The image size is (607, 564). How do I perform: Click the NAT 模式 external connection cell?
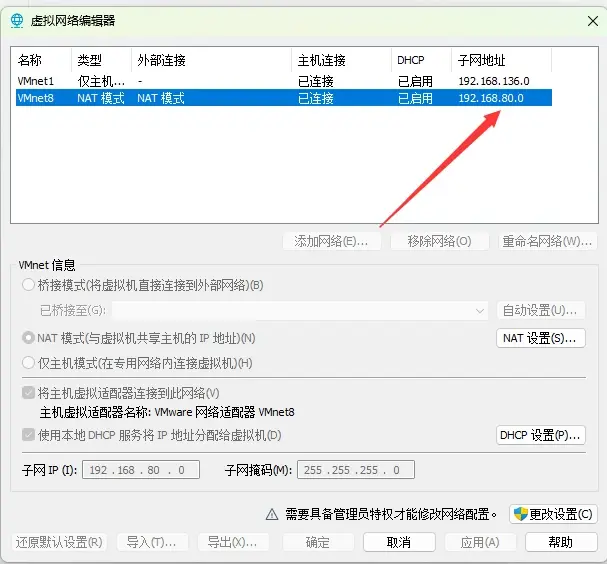[161, 98]
